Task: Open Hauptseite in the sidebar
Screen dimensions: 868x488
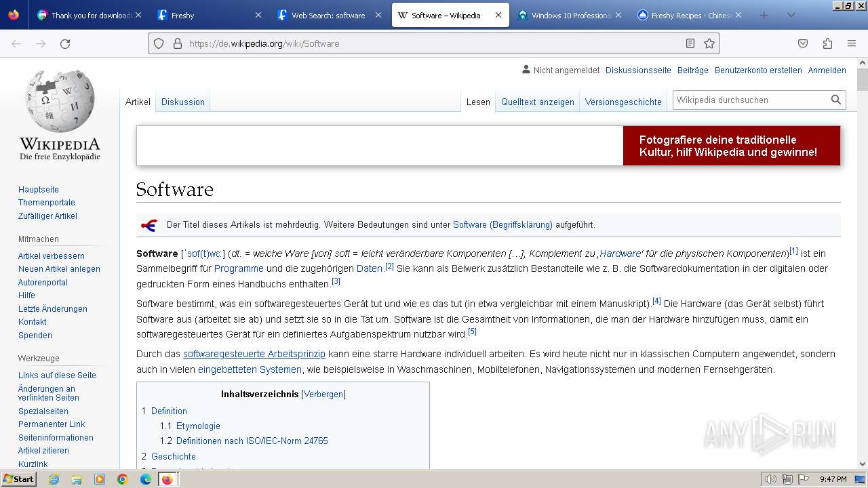Action: coord(39,190)
